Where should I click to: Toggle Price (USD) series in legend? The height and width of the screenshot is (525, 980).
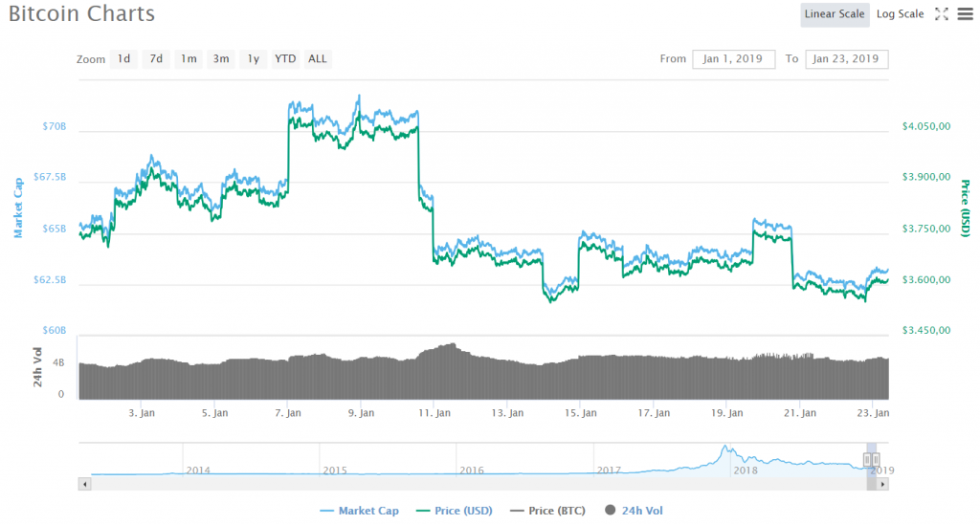pyautogui.click(x=457, y=511)
